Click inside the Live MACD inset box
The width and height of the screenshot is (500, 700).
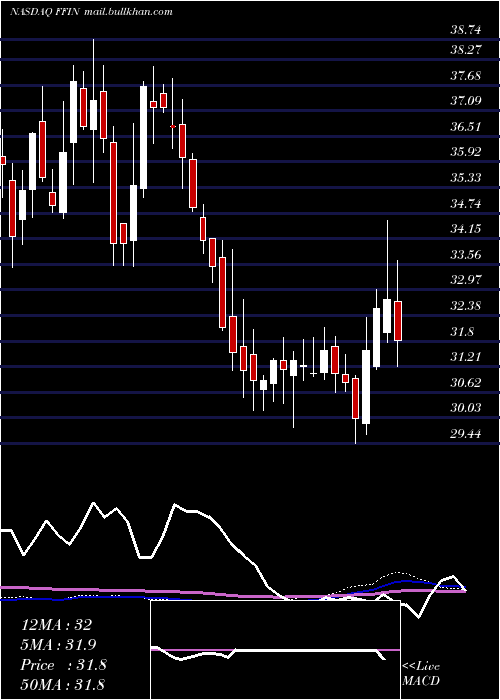click(x=275, y=650)
